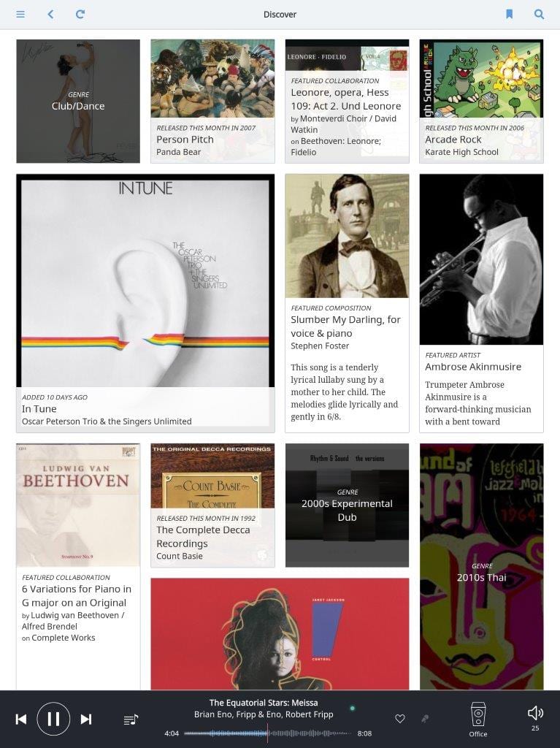The width and height of the screenshot is (560, 748).
Task: Open search with the magnifier icon
Action: pos(539,15)
